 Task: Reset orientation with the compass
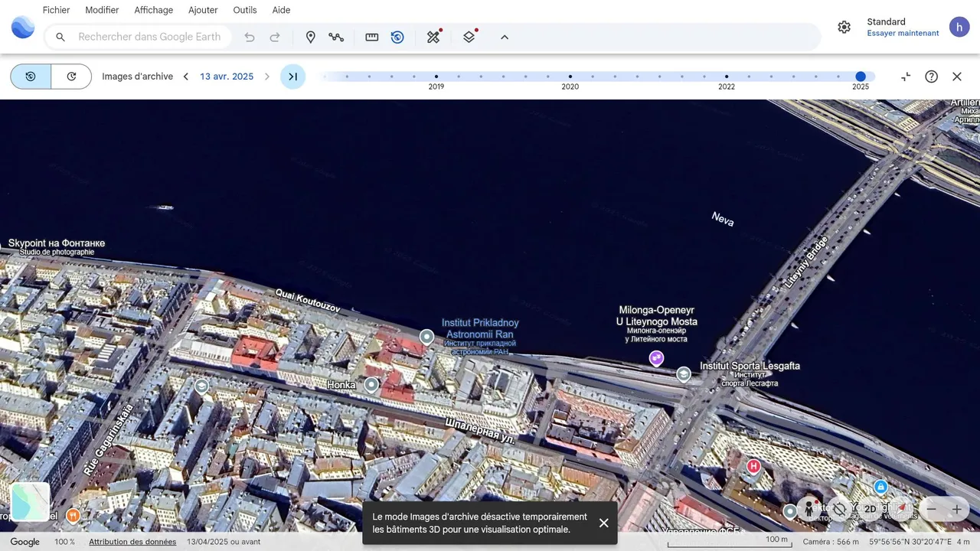point(900,509)
